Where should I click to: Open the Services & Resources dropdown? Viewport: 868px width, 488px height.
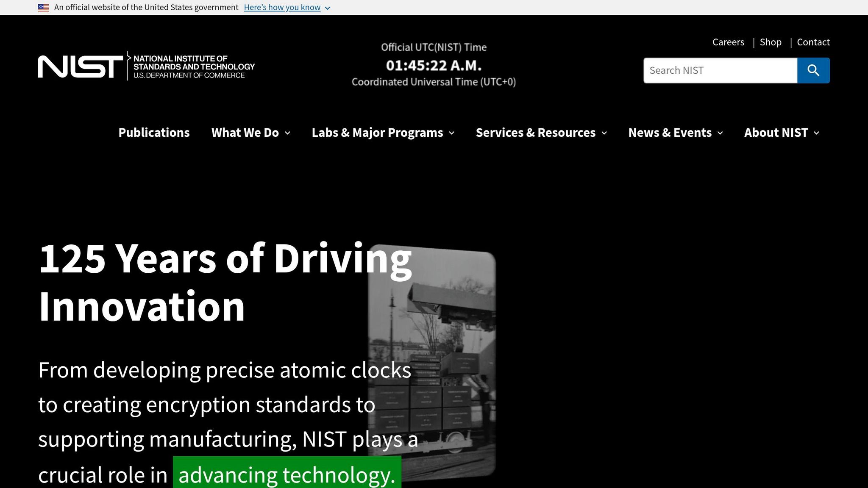(x=541, y=133)
